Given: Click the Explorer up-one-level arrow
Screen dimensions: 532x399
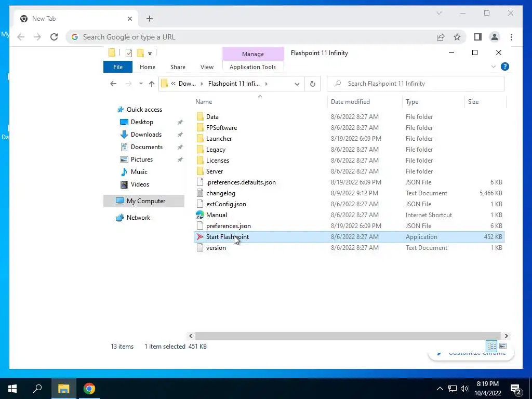Looking at the screenshot, I should (x=152, y=84).
